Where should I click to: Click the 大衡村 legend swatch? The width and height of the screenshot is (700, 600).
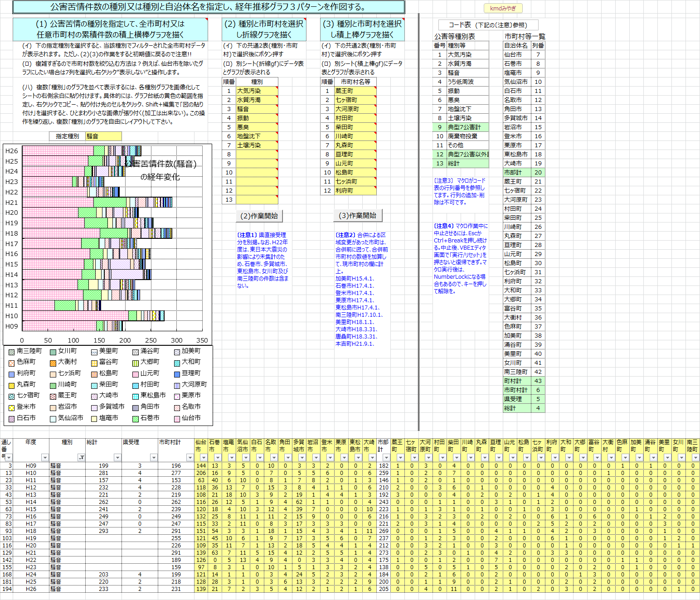tap(53, 363)
